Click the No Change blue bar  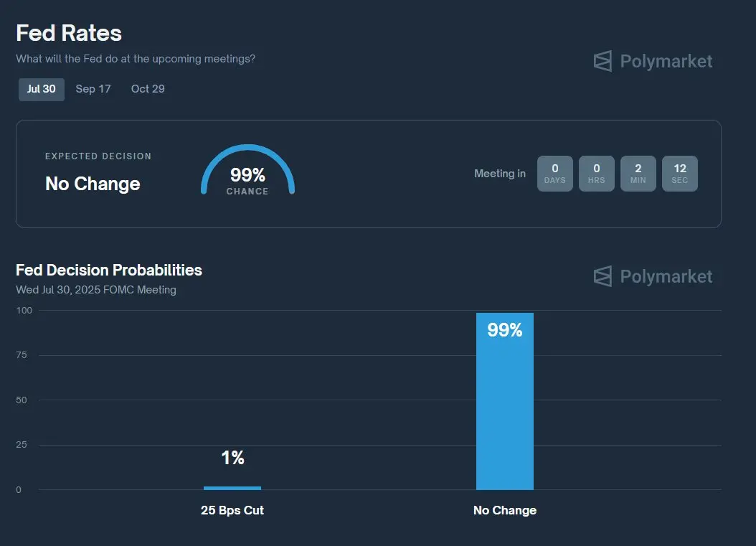pyautogui.click(x=505, y=401)
